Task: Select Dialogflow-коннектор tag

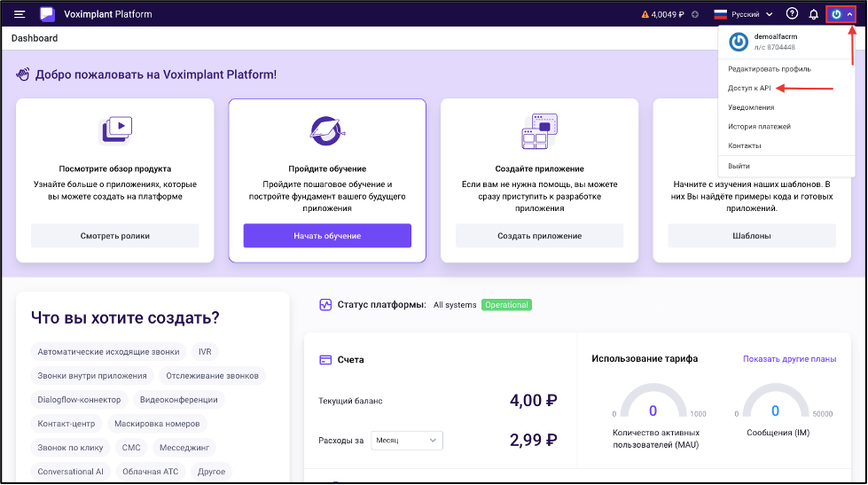Action: (x=79, y=400)
